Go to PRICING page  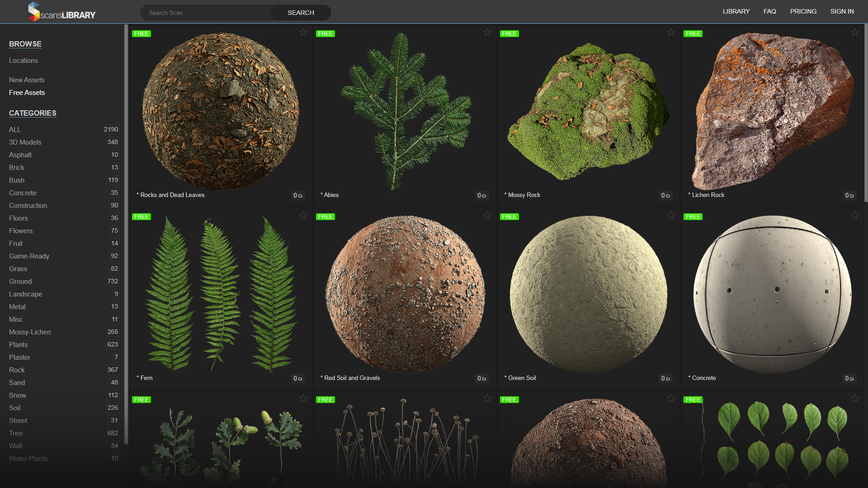tap(803, 11)
